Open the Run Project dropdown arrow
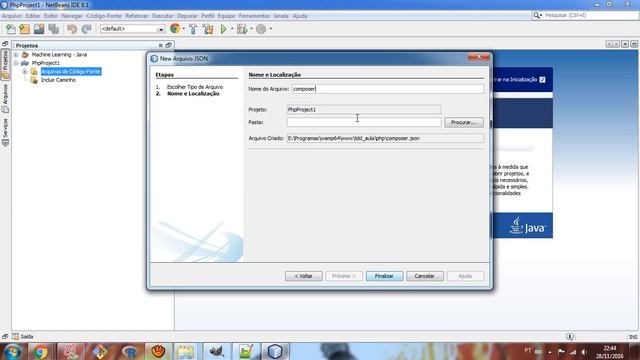Screen dimensions: 640x360 pyautogui.click(x=232, y=29)
